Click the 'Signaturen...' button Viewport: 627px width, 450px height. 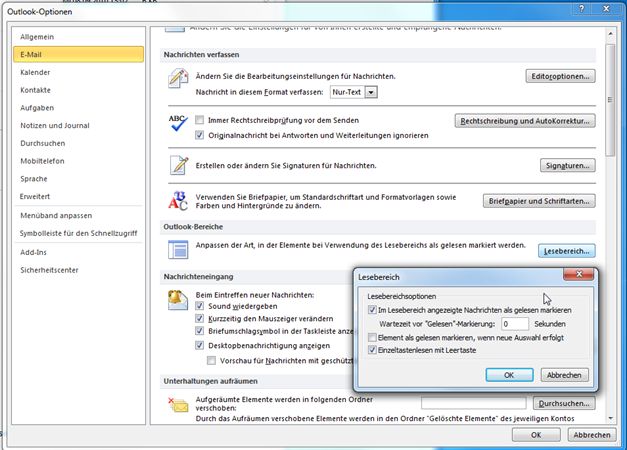[x=566, y=165]
